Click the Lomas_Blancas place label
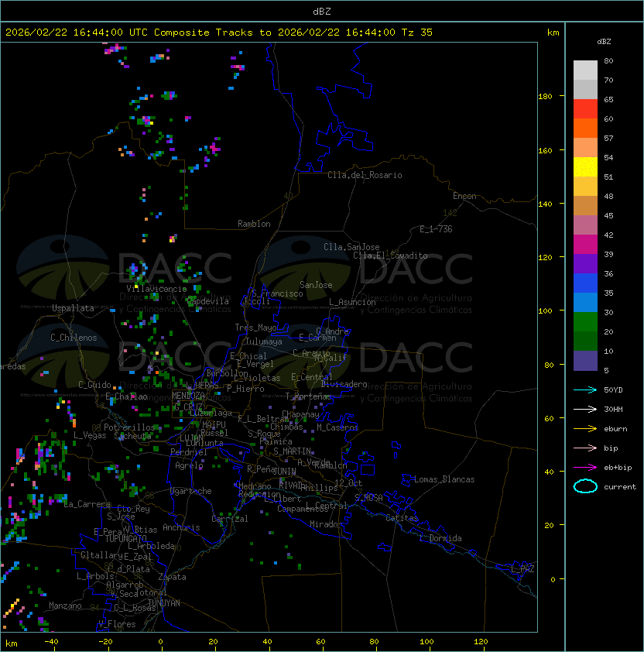The width and height of the screenshot is (644, 652). (444, 479)
